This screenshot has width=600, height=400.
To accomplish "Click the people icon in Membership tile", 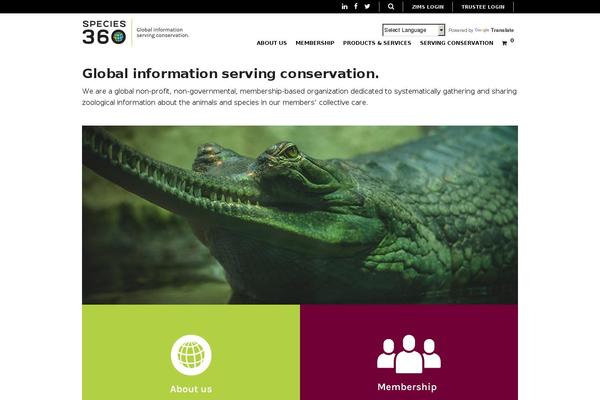I will [x=409, y=354].
